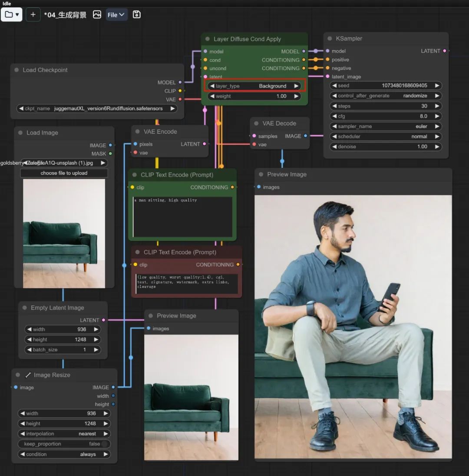The image size is (469, 476).
Task: Click the batch_size value field
Action: pyautogui.click(x=63, y=350)
